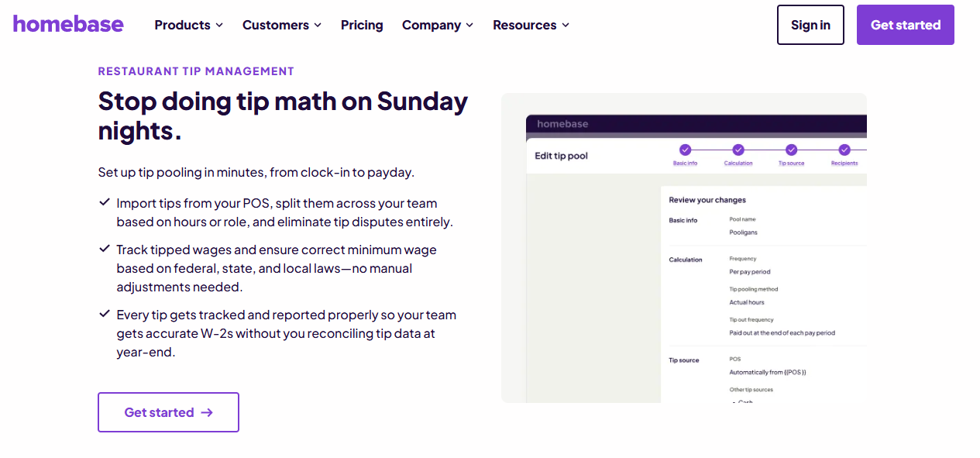Click the Sign in button
This screenshot has height=458, width=980.
pos(810,25)
